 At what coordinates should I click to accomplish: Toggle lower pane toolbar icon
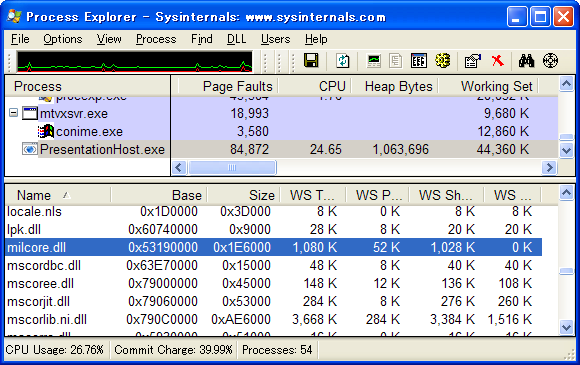(x=419, y=61)
